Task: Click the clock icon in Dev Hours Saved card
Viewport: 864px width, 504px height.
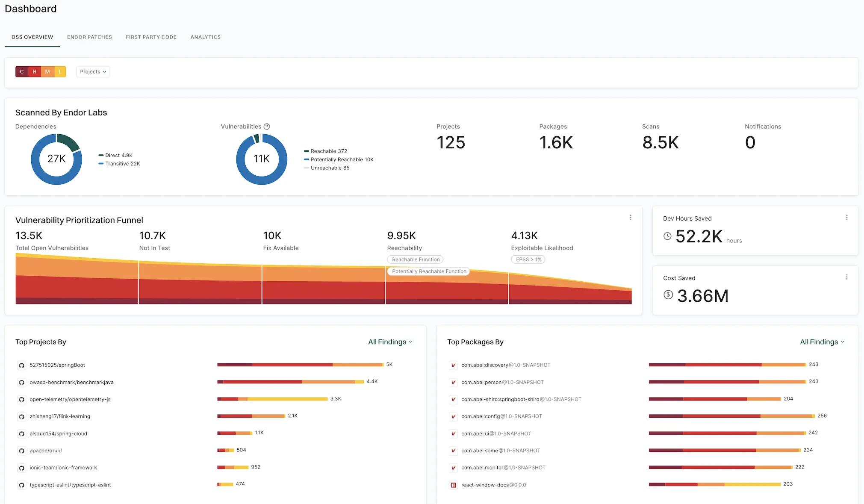Action: 667,236
